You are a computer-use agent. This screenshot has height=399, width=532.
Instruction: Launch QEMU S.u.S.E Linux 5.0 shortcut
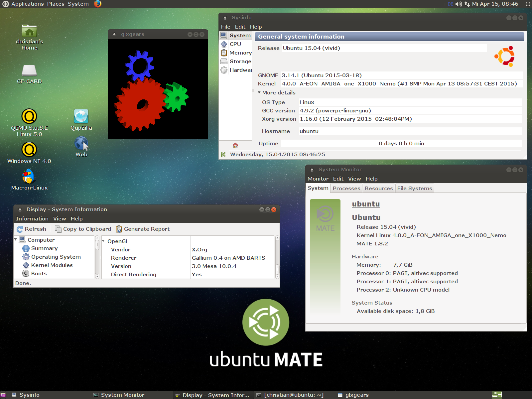point(29,116)
